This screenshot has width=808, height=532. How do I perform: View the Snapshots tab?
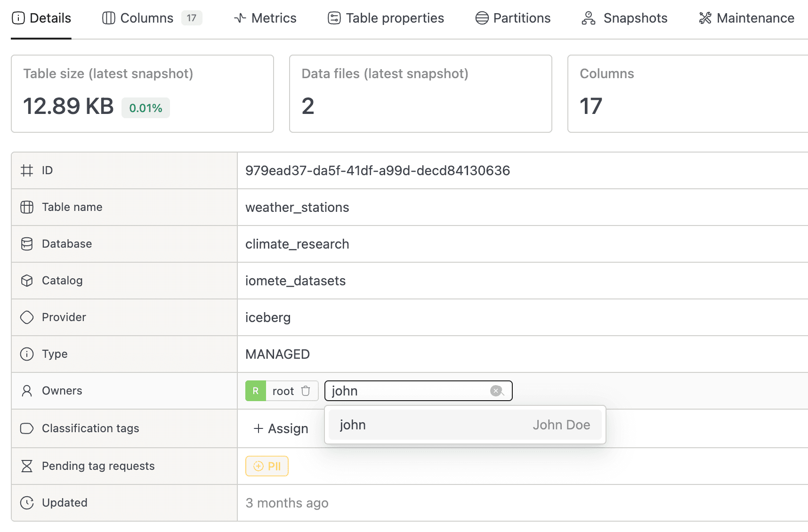click(624, 18)
